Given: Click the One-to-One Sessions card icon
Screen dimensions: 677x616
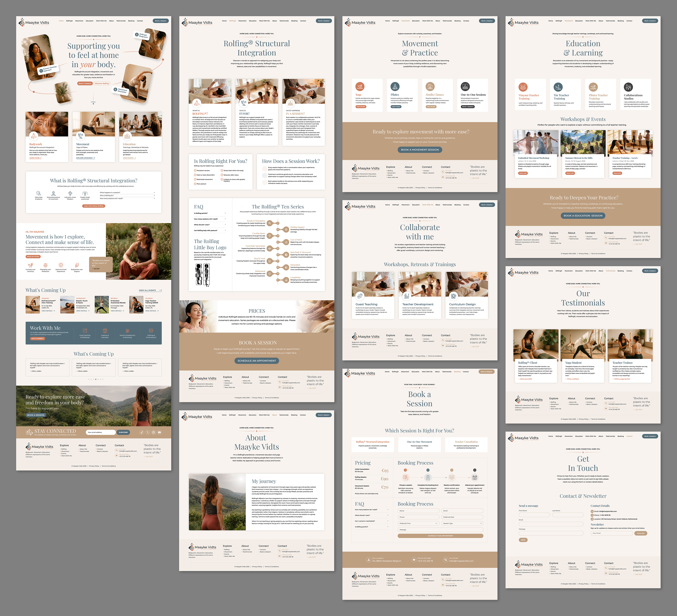Looking at the screenshot, I should [465, 86].
